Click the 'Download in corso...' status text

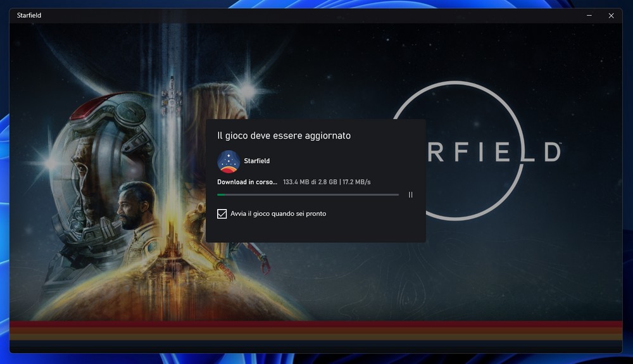pyautogui.click(x=247, y=182)
